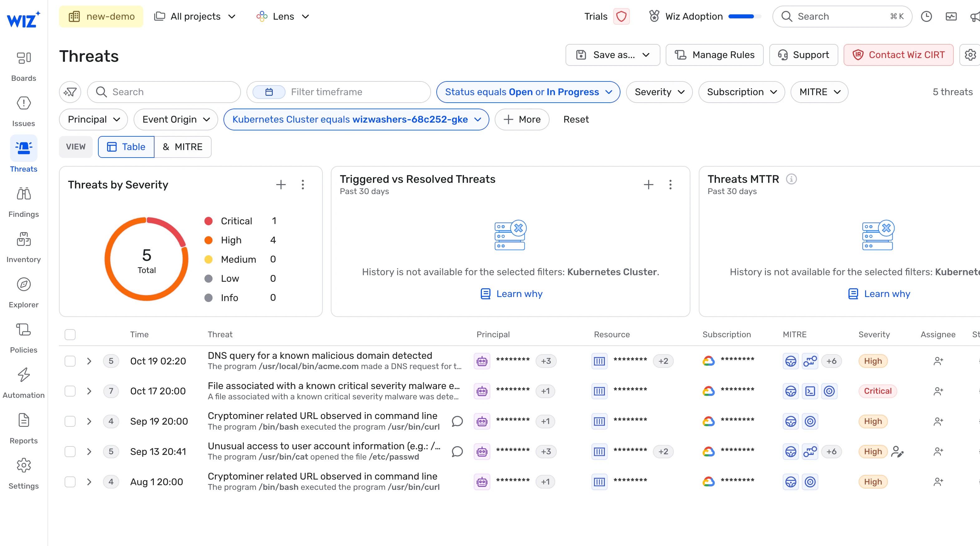Viewport: 980px width, 546px height.
Task: Open the recent history clock icon
Action: pos(926,16)
